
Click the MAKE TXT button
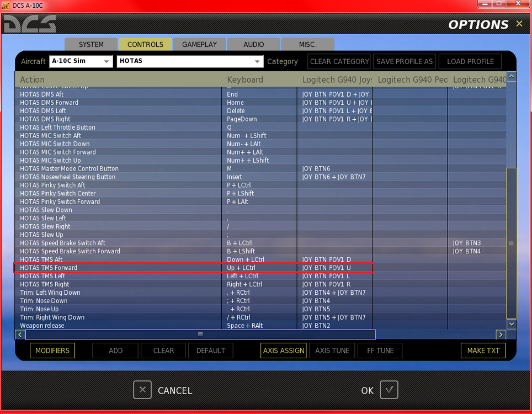pos(483,351)
